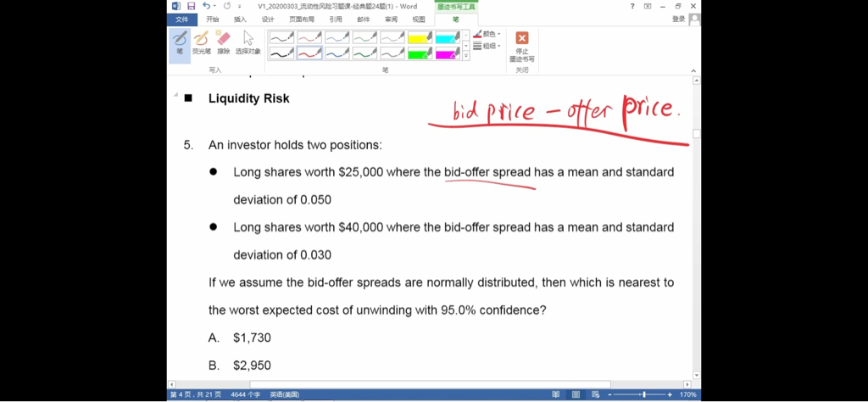Open the pen Color (颜色) dropdown
This screenshot has width=868, height=402.
click(x=487, y=34)
